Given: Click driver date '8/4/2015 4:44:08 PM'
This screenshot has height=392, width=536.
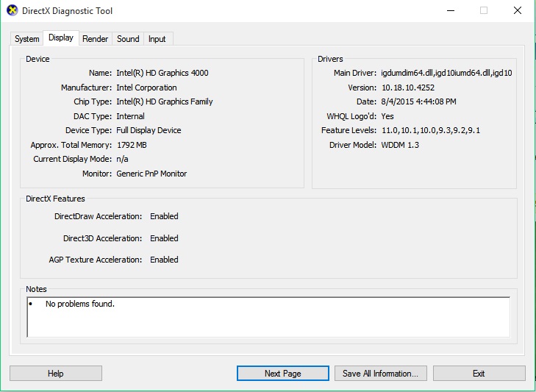Looking at the screenshot, I should click(x=419, y=101).
